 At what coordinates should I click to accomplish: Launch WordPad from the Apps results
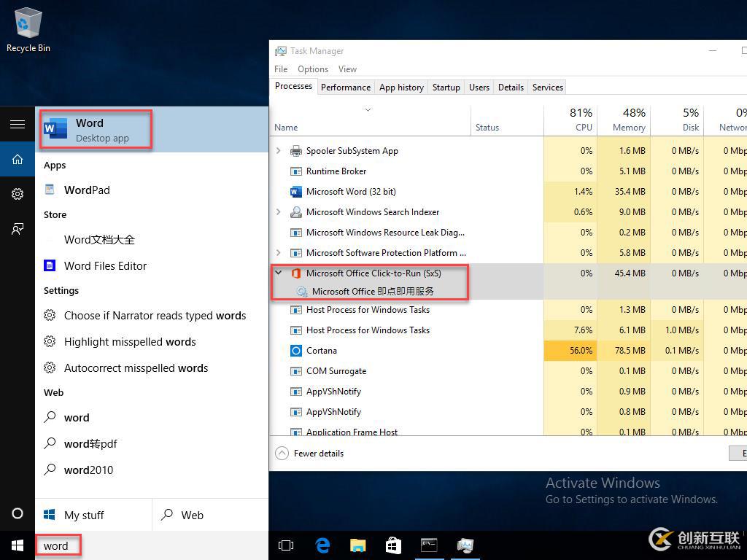point(152,190)
